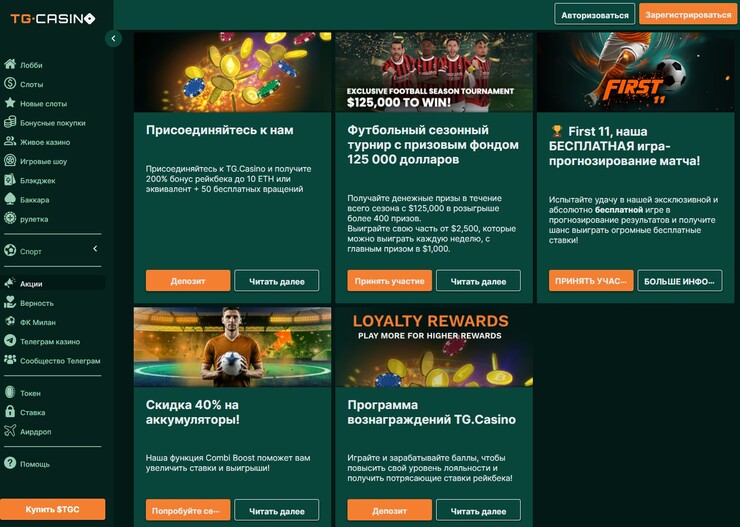Click the Зарегистрироваться button
740x527 pixels.
click(x=688, y=15)
